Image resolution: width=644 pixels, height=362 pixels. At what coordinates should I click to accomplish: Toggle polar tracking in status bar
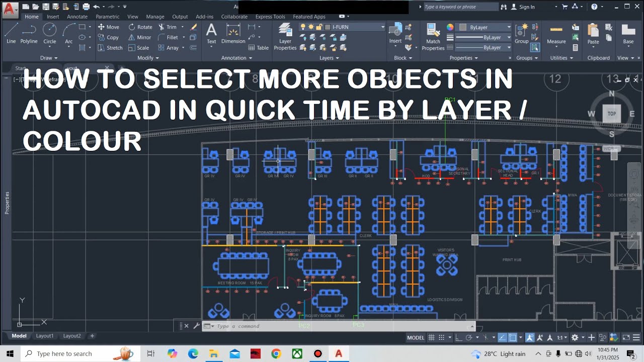tap(469, 337)
